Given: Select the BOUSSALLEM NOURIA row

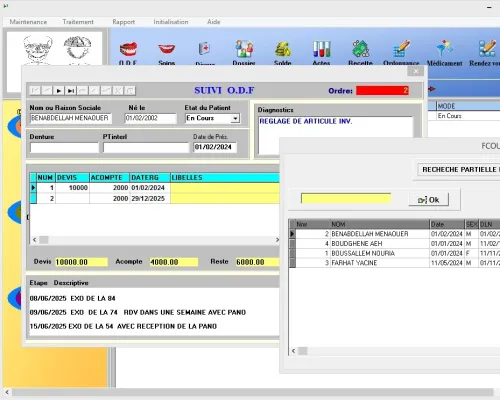Looking at the screenshot, I should tap(394, 253).
